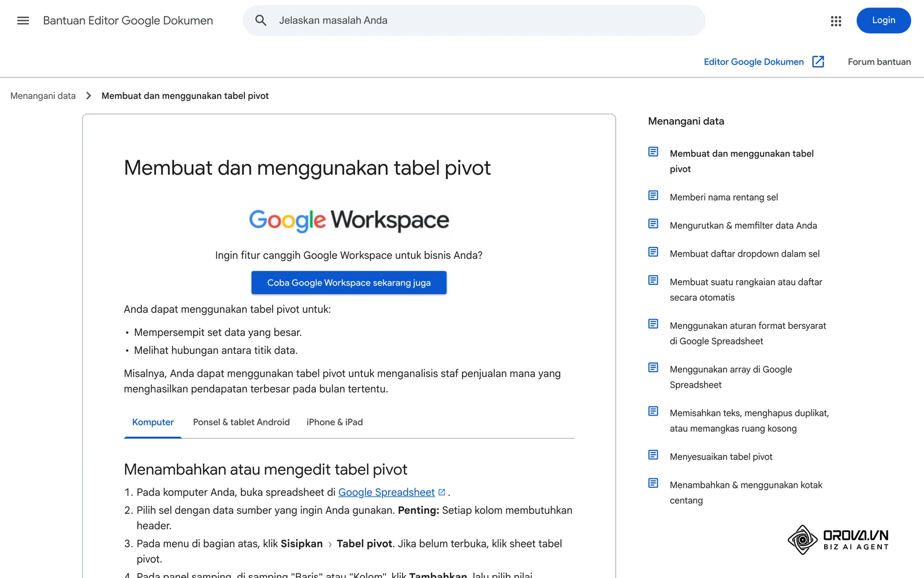Open Mengurutkan & memfilter data Anda article
Image resolution: width=924 pixels, height=578 pixels.
click(743, 225)
